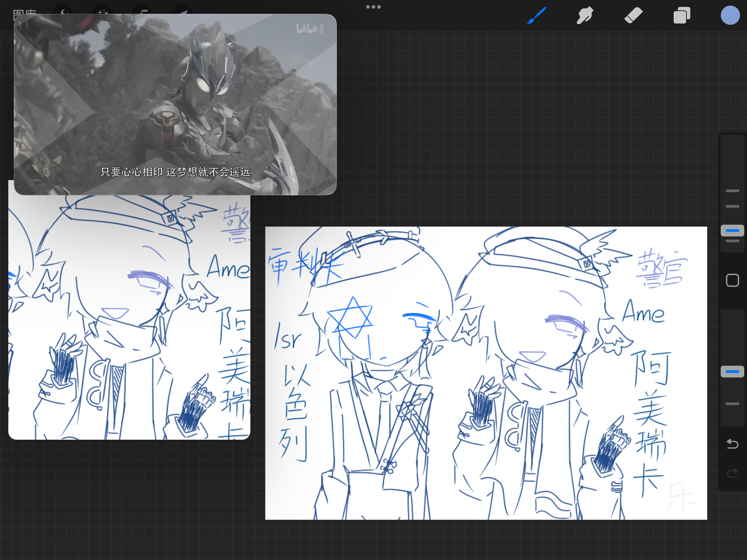Open the active color picker circle
This screenshot has width=747, height=560.
coord(730,16)
